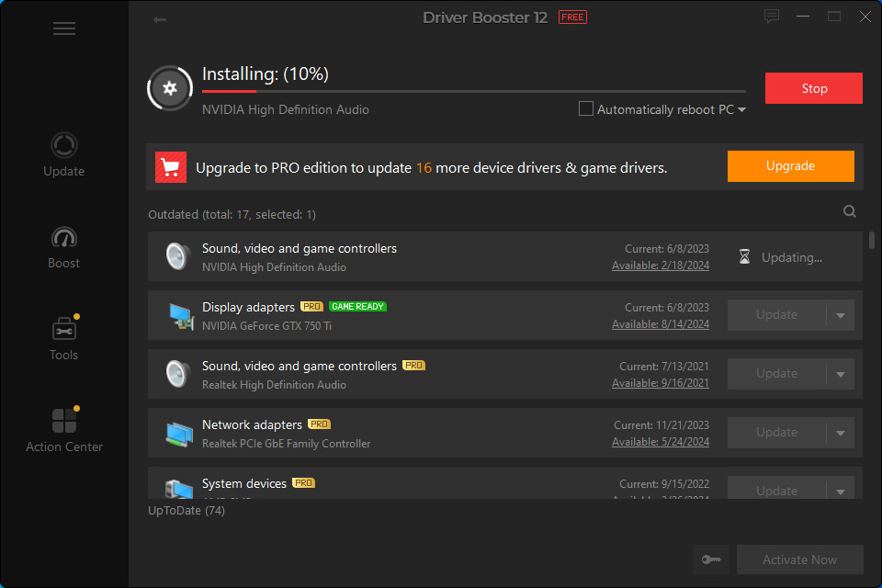Update the Realtek PCIe GbE Family Controller
The image size is (882, 588).
coord(776,433)
